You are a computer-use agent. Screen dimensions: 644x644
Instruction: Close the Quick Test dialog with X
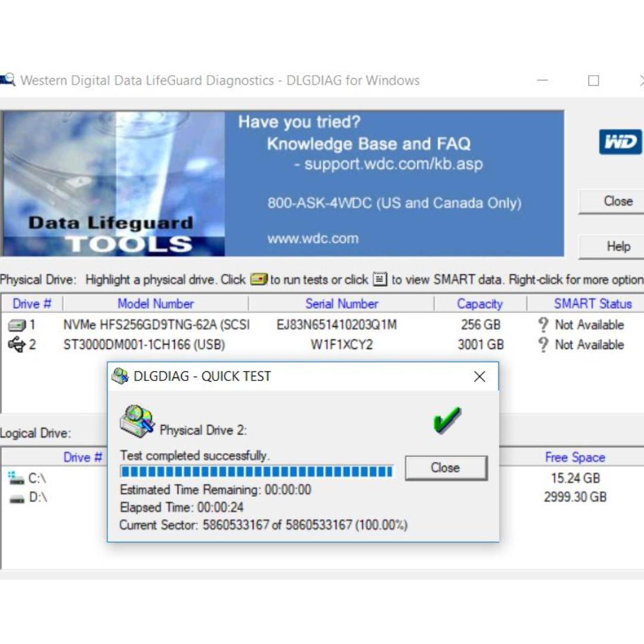(x=479, y=376)
